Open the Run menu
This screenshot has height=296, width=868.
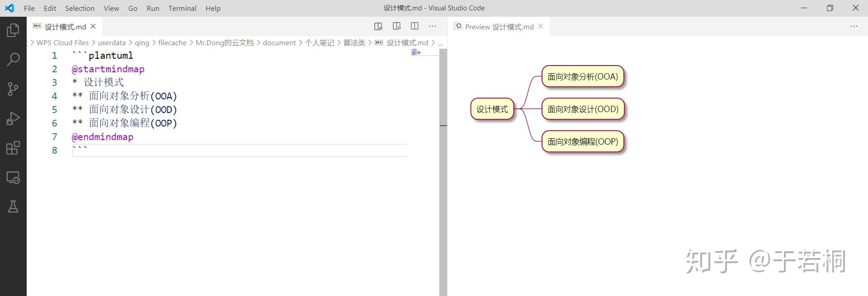tap(153, 8)
